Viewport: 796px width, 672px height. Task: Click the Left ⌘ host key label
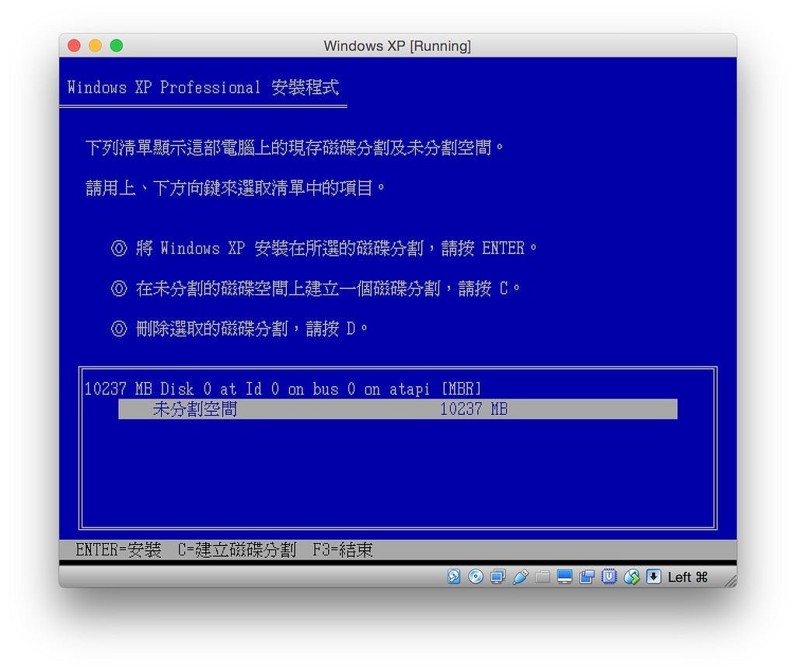coord(687,577)
